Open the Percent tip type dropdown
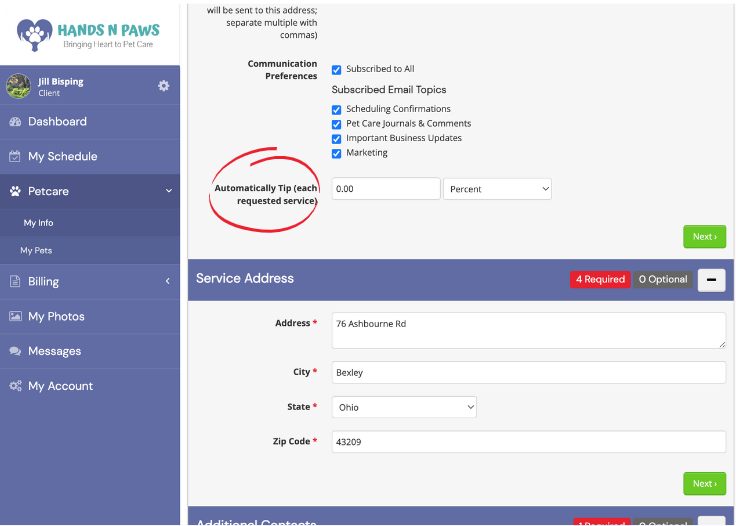The image size is (736, 526). coord(497,189)
